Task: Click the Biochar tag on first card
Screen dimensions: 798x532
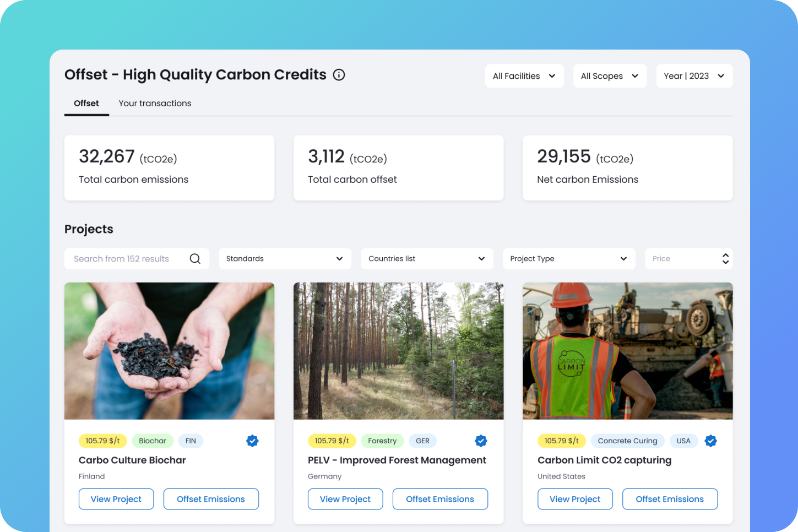Action: click(153, 441)
